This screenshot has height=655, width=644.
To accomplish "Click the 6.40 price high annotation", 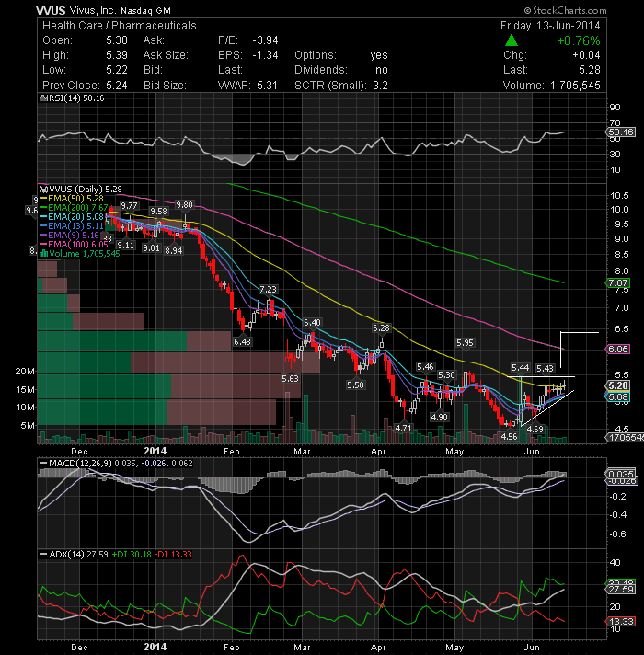I will (312, 323).
